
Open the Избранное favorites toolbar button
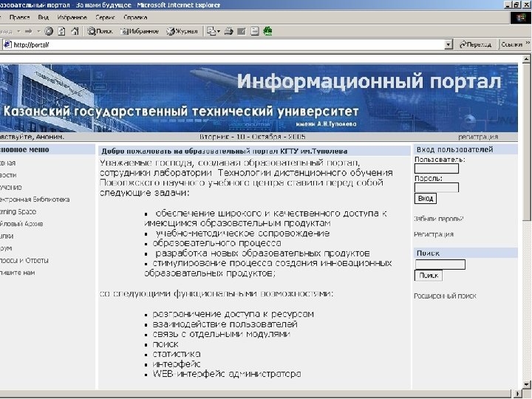point(140,31)
